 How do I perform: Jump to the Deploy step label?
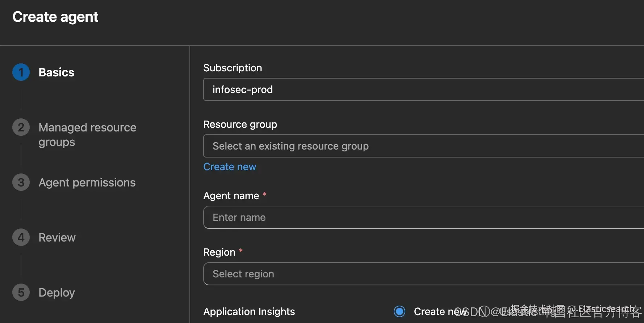pos(57,293)
